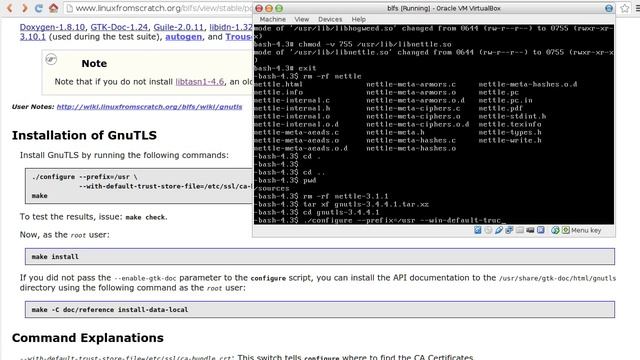This screenshot has width=640, height=360.
Task: Click the blue round icon in VirtualBox title bar
Action: tap(609, 8)
